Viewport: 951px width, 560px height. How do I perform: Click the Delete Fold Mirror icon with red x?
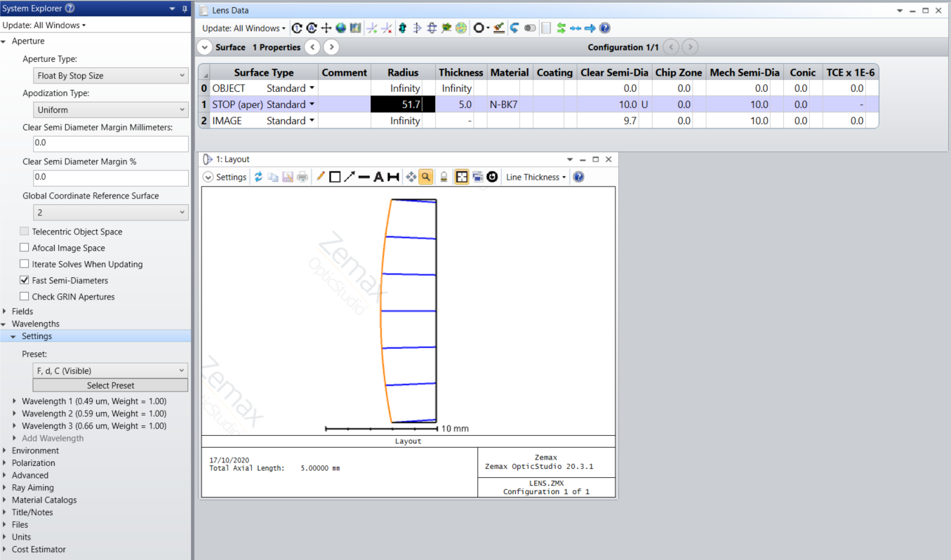coord(386,28)
